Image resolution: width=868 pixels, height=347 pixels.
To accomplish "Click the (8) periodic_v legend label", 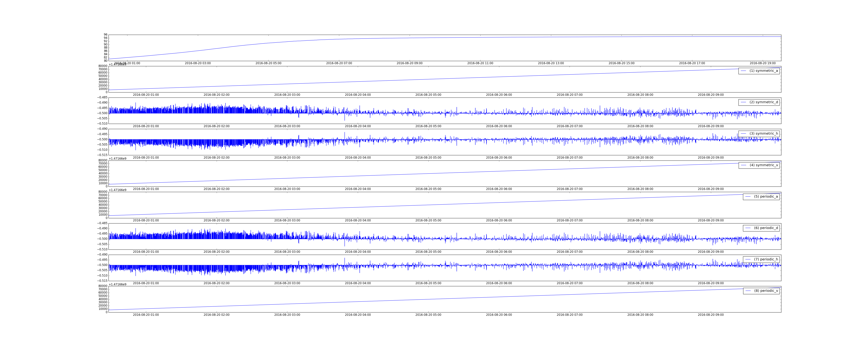I will (766, 291).
